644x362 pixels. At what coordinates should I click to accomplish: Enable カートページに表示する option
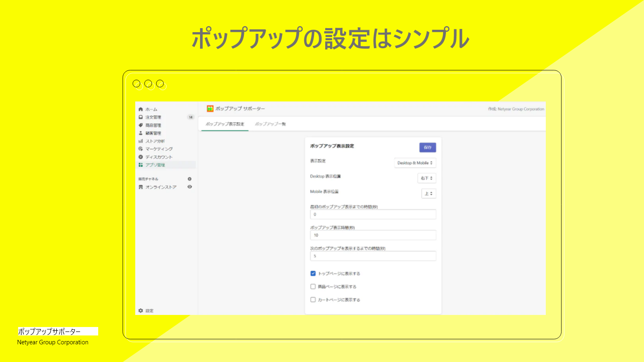(x=312, y=300)
